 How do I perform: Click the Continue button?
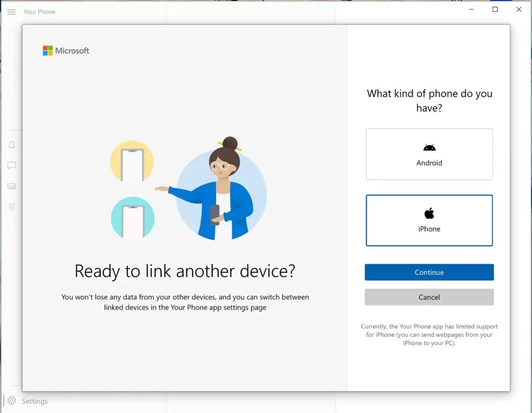[429, 272]
